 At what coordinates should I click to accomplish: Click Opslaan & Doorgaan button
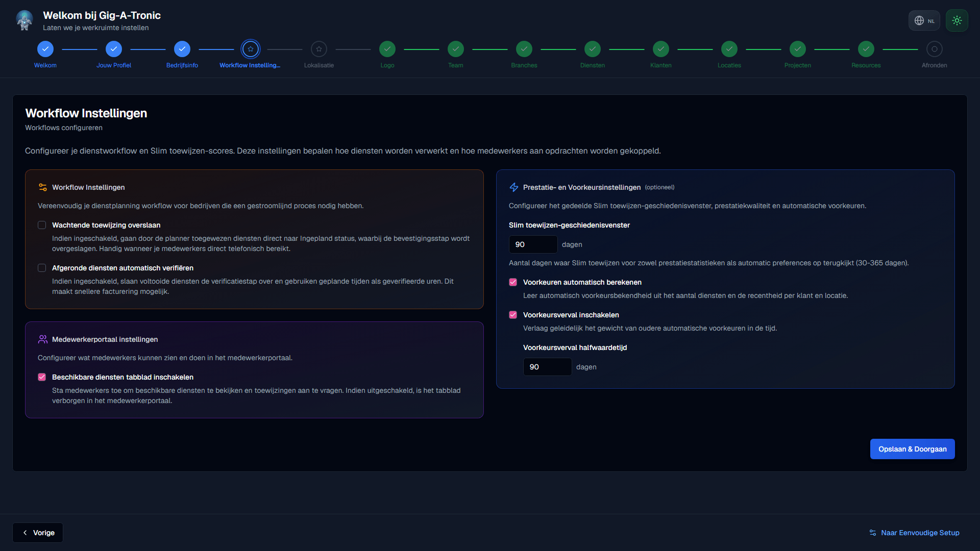[x=913, y=449]
